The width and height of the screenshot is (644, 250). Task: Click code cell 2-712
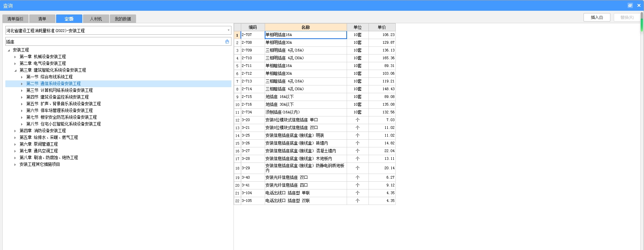tap(253, 73)
